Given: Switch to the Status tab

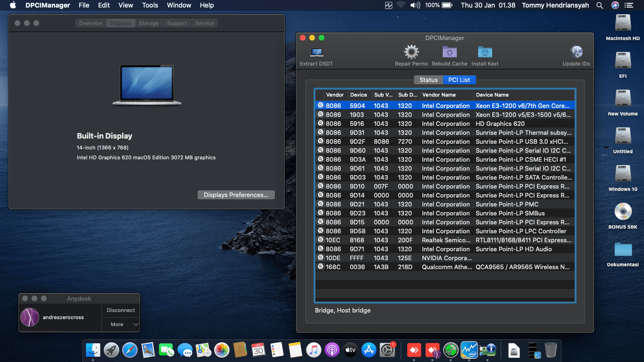Looking at the screenshot, I should pyautogui.click(x=428, y=80).
